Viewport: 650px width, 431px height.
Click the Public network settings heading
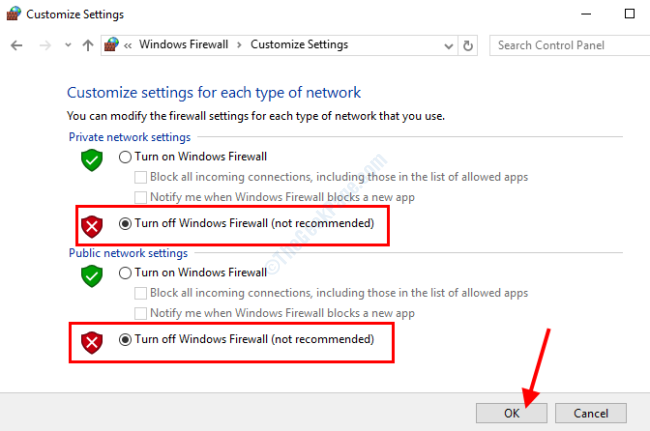(x=128, y=253)
